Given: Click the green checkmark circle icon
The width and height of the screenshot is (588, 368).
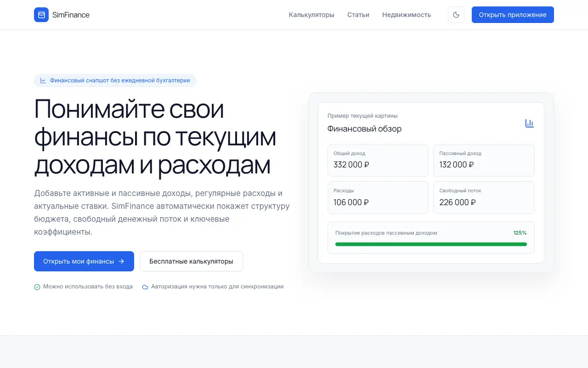Looking at the screenshot, I should click(37, 287).
